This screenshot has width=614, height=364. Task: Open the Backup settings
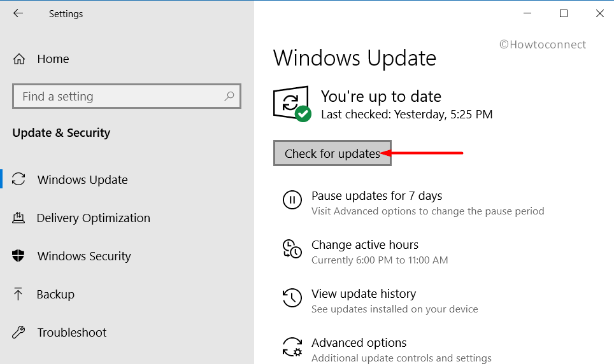tap(55, 295)
